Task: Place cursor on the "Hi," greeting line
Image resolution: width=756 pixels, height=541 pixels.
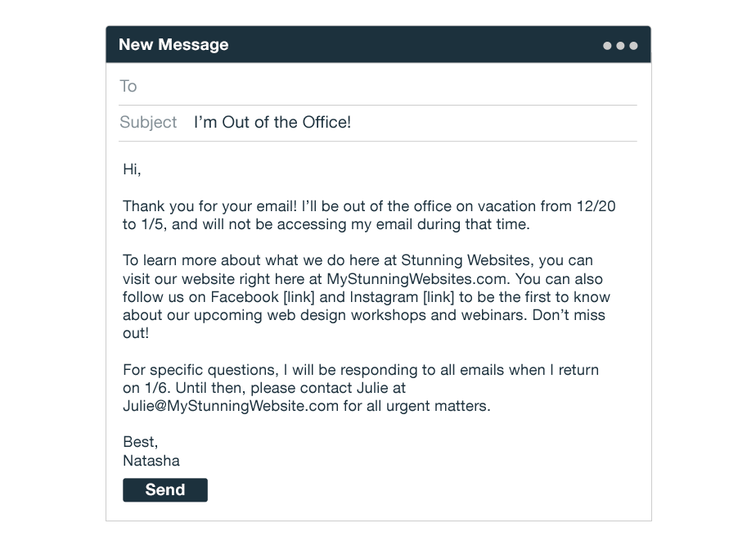Action: tap(132, 170)
